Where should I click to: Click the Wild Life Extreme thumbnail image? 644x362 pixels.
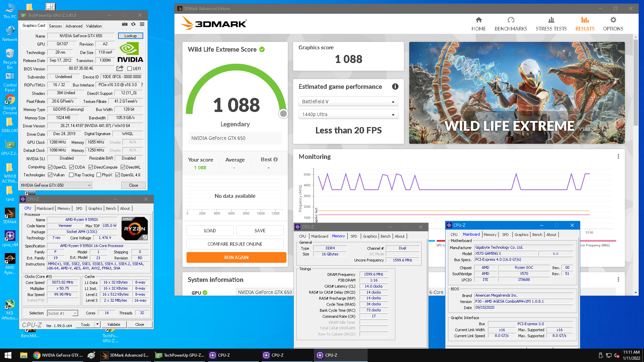point(517,93)
